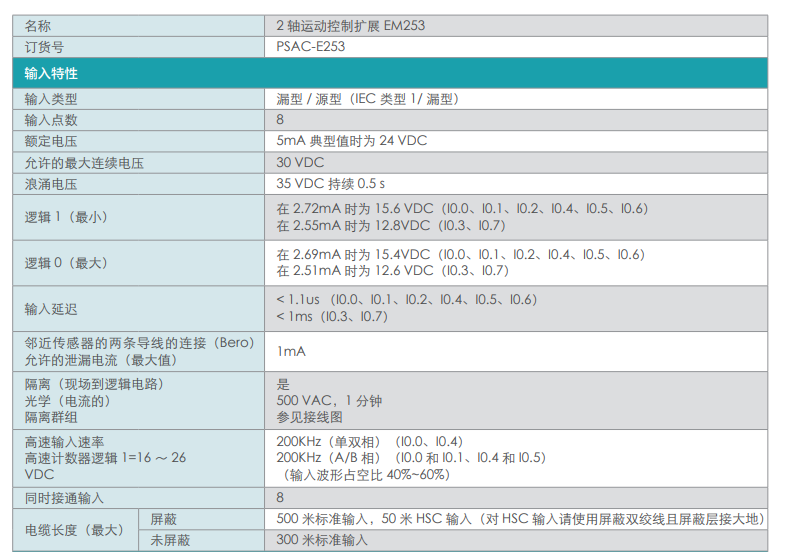
Task: Click the '同时接通输入' label
Action: click(x=64, y=499)
